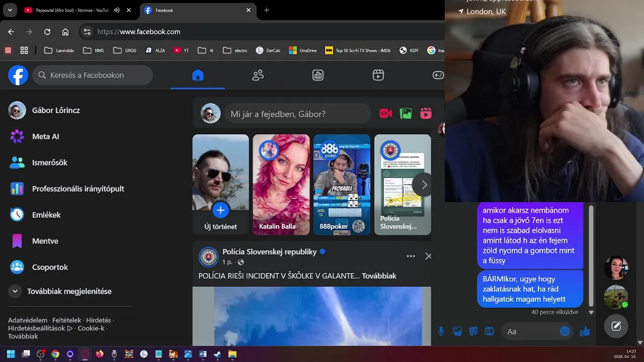Open the Polícia Slovenskej story card

pyautogui.click(x=403, y=185)
